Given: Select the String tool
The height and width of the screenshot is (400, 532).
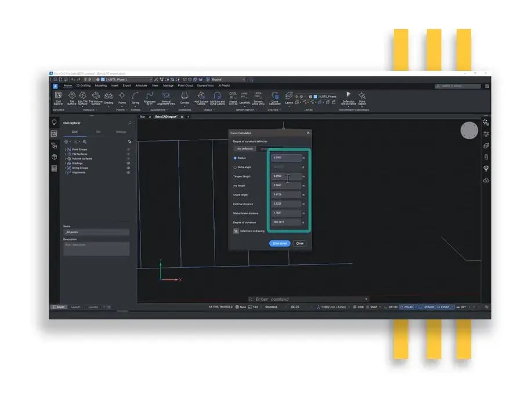Looking at the screenshot, I should [135, 98].
